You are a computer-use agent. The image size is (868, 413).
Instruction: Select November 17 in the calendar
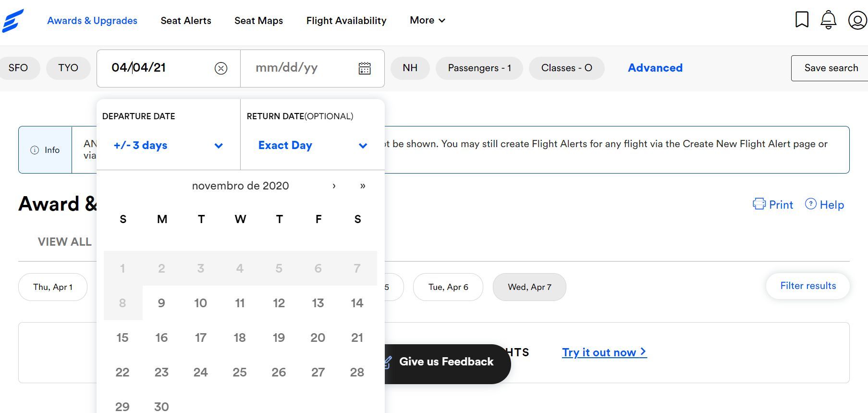pos(201,338)
